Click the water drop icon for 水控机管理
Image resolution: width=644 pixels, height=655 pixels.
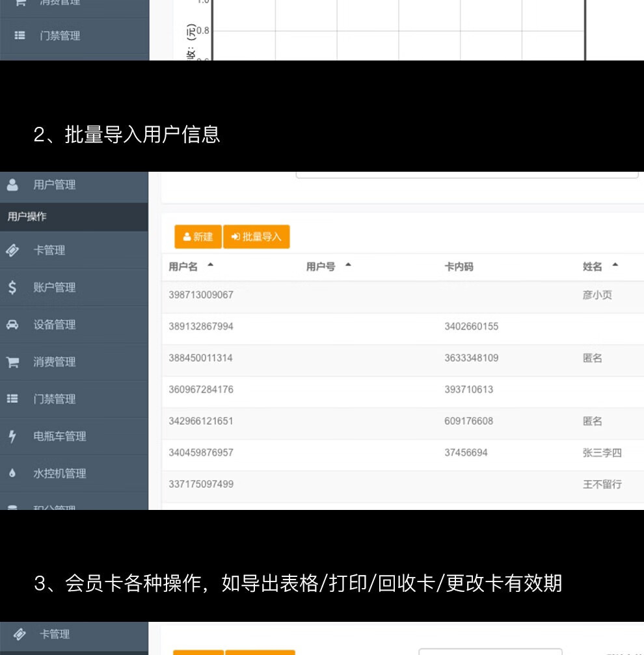12,474
